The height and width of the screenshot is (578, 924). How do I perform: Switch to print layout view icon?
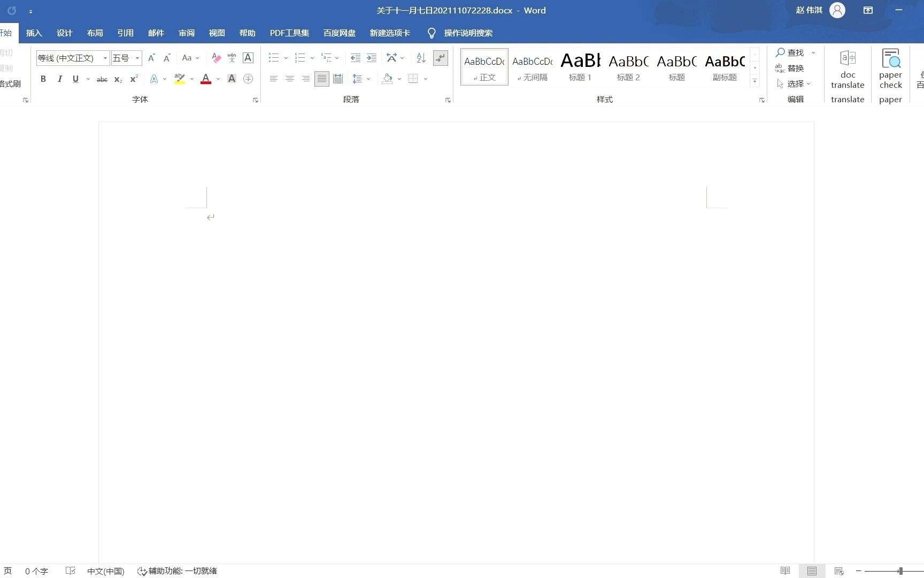click(812, 571)
